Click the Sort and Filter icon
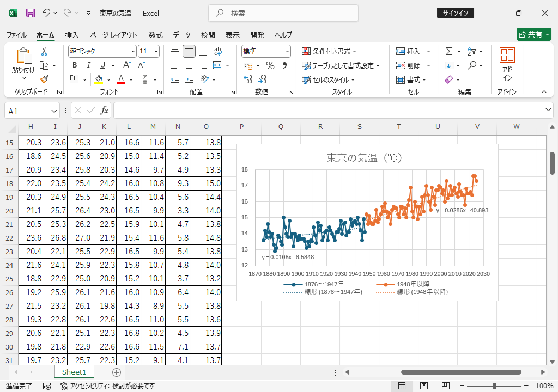 [x=471, y=51]
